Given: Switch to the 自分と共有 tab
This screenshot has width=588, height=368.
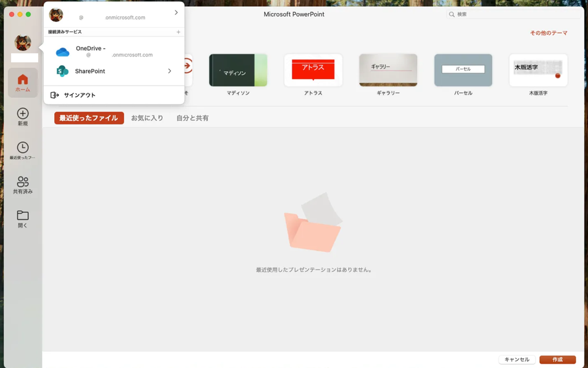Looking at the screenshot, I should tap(192, 118).
